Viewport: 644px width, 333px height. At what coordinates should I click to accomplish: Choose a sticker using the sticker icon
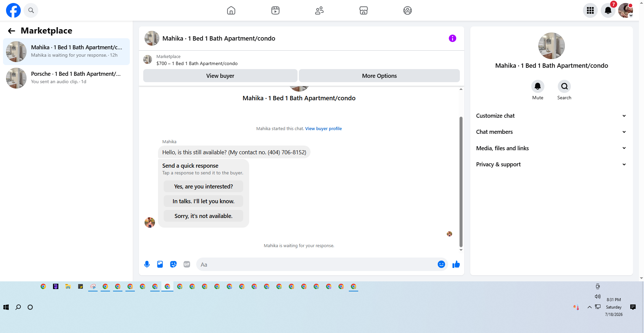tap(173, 264)
